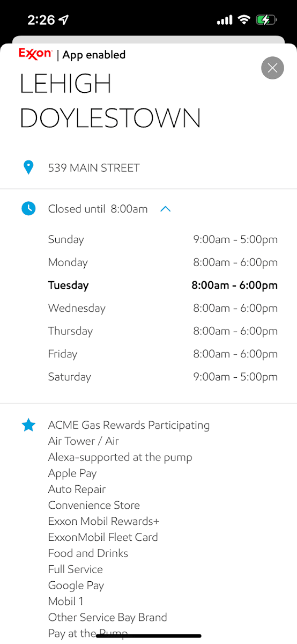Tap the cellular signal bars
The height and width of the screenshot is (644, 297).
[225, 20]
